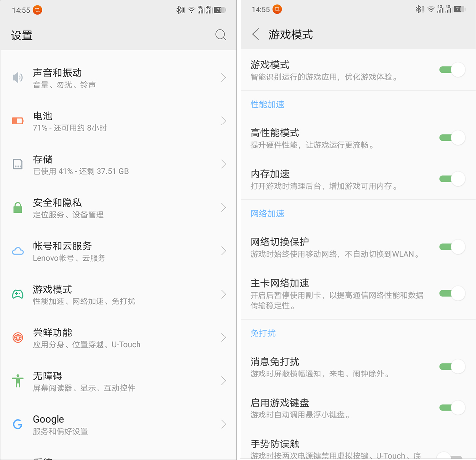Screen dimensions: 476x460
Task: Open 声音和振动 settings
Action: pyautogui.click(x=118, y=78)
